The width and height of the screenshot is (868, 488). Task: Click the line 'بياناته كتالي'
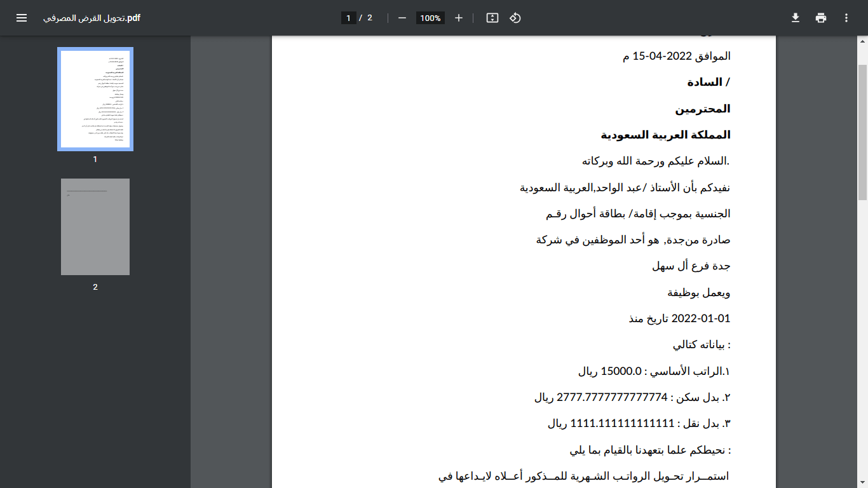pyautogui.click(x=702, y=345)
